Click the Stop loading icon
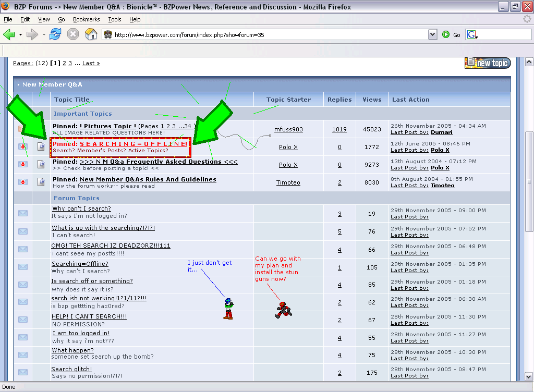This screenshot has width=534, height=392. [x=73, y=34]
